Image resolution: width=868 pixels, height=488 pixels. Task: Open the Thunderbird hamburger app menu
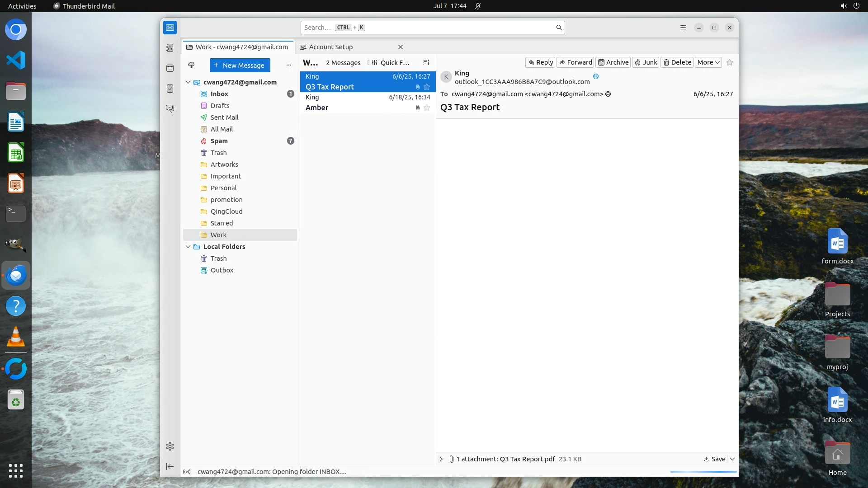pos(683,28)
